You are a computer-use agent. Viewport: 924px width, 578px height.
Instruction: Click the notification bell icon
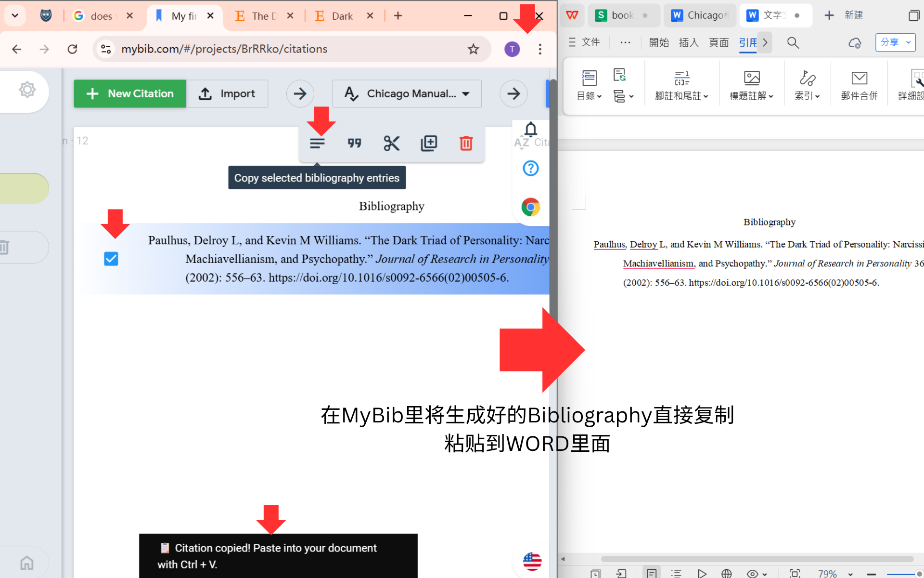pos(530,129)
